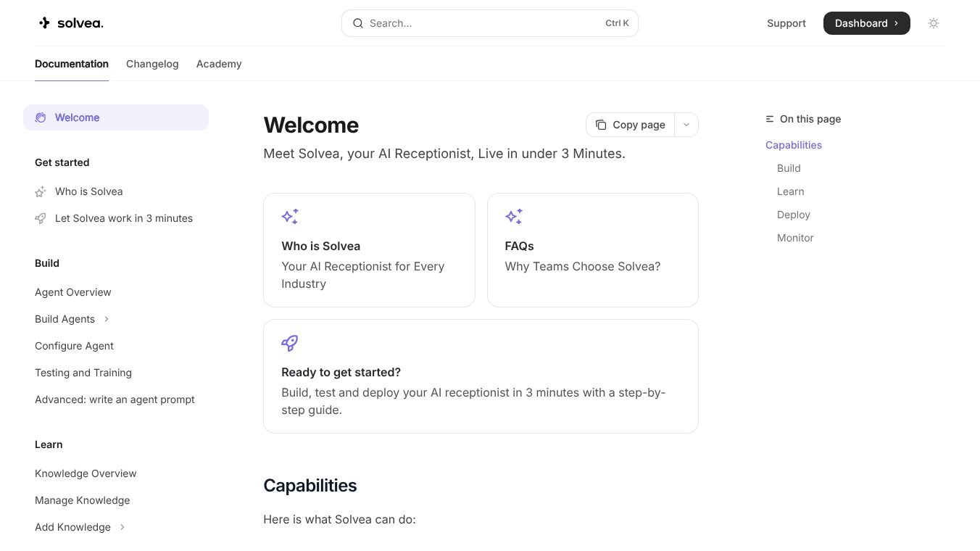This screenshot has width=980, height=551.
Task: Click the Solvea logo icon
Action: click(x=45, y=23)
